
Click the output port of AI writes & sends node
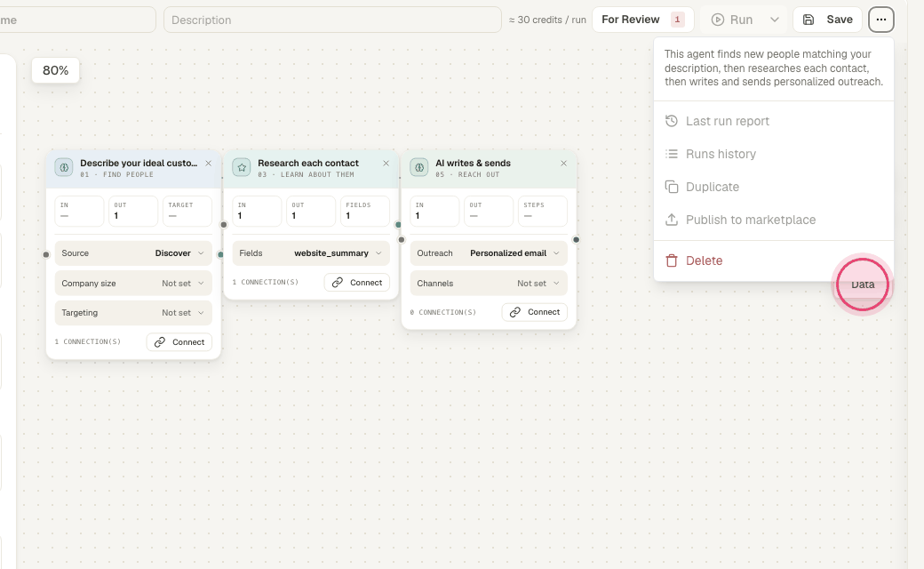(x=577, y=239)
